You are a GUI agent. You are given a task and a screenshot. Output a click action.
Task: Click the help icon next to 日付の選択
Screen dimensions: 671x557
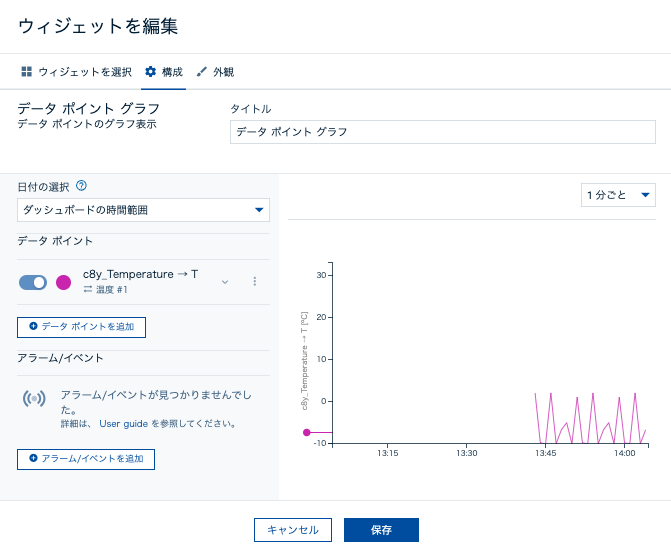point(81,186)
